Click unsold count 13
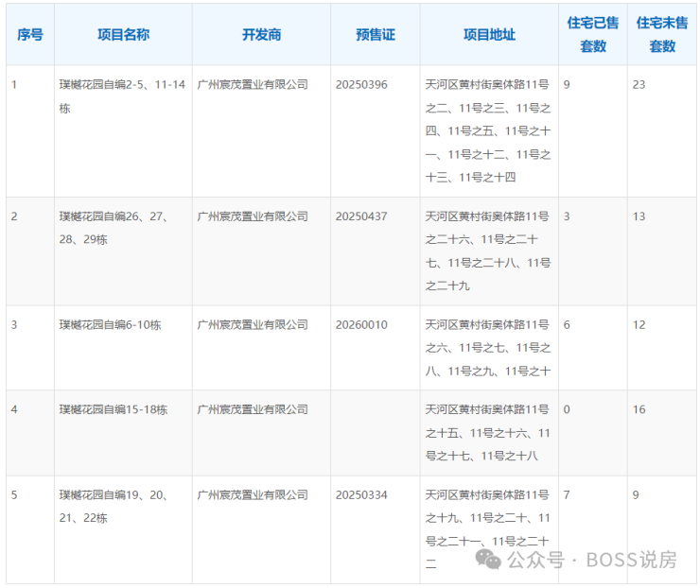Viewport: 700px width, 588px height. pos(639,216)
